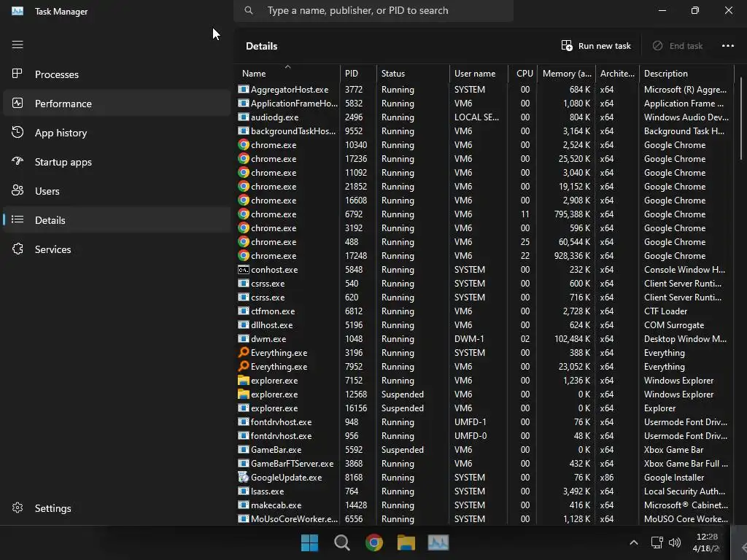Select the GameBar.exe process name
The image size is (747, 560).
276,449
